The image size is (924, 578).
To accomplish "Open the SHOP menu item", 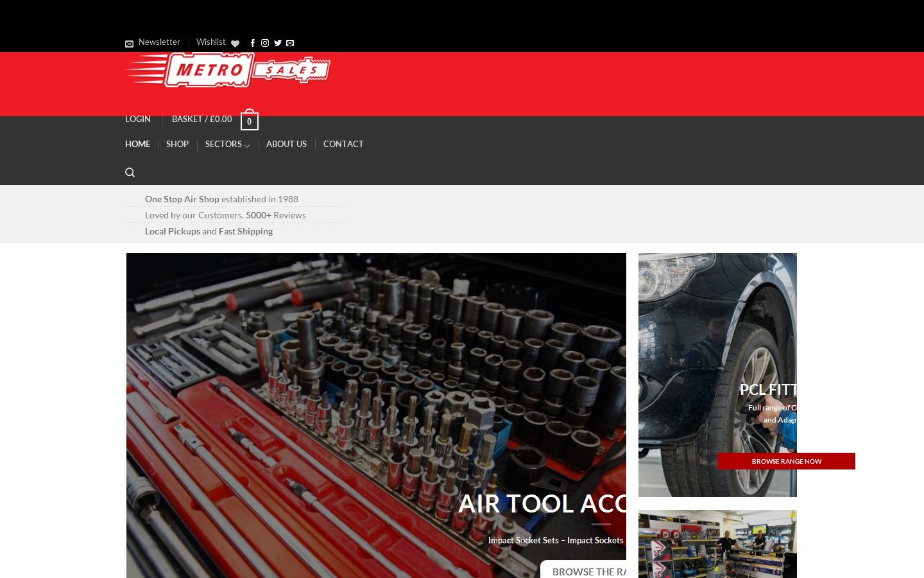I will (x=177, y=144).
